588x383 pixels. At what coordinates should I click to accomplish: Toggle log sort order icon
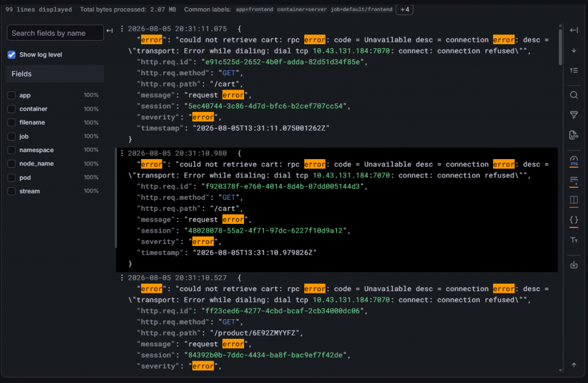point(574,70)
